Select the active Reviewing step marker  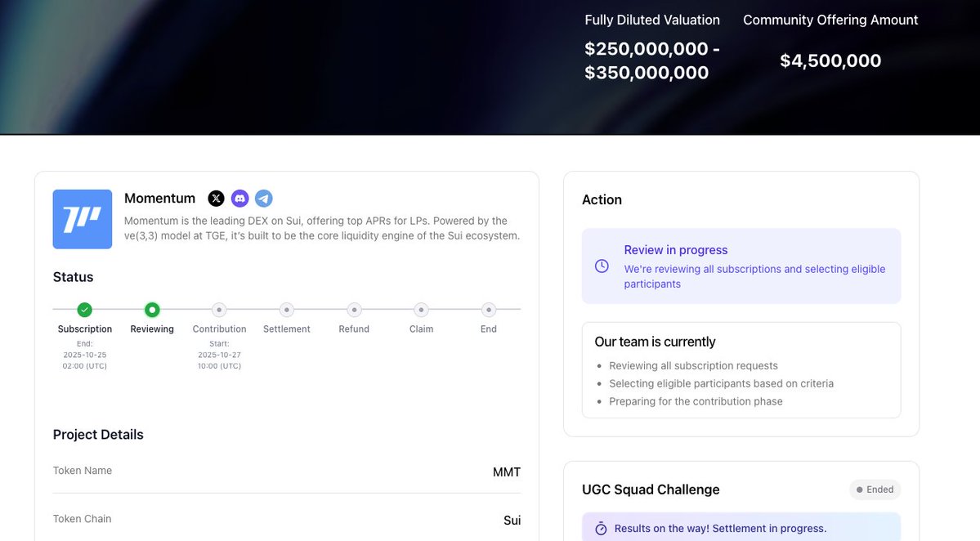coord(152,310)
